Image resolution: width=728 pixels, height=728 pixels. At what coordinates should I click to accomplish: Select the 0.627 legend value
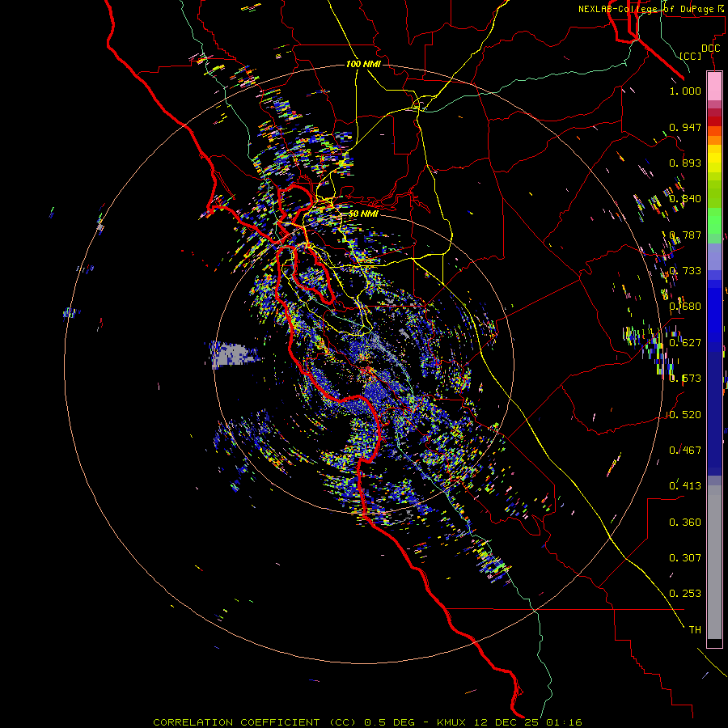pyautogui.click(x=685, y=342)
